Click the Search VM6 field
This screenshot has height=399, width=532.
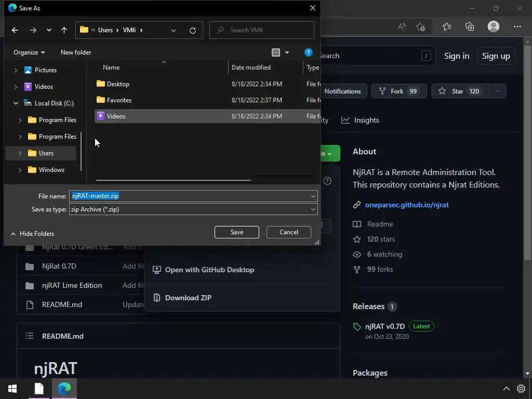click(262, 30)
